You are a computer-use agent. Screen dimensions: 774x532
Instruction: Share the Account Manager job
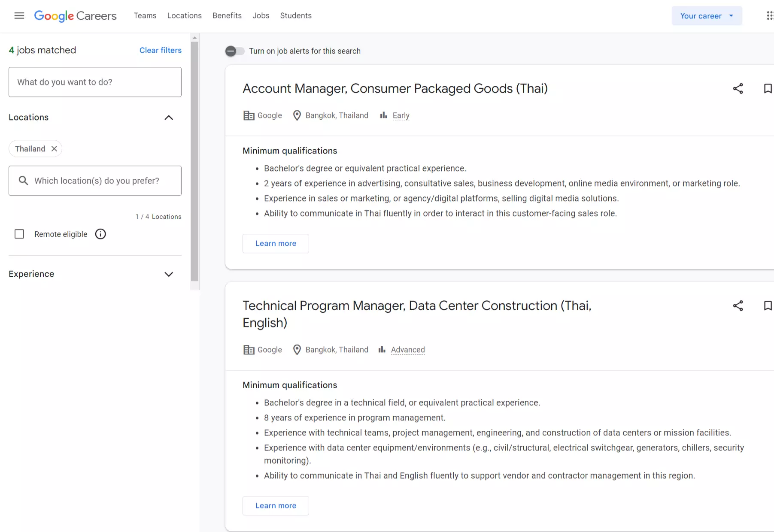click(x=738, y=89)
